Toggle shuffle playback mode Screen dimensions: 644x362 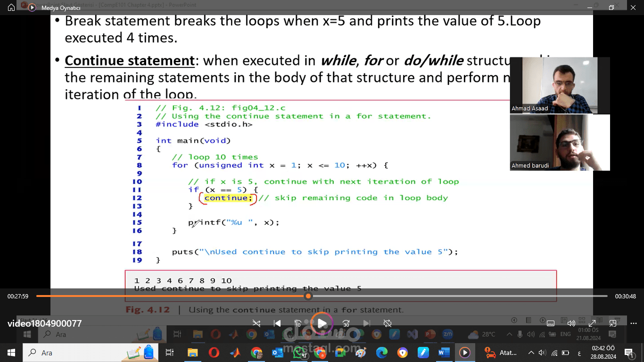[256, 323]
